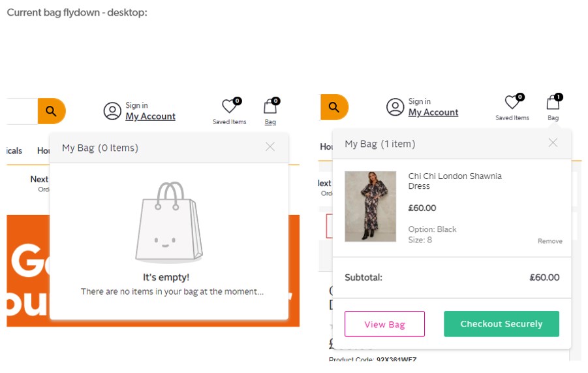This screenshot has height=373, width=588.
Task: Open the Chi Chi London Shawnia Dress link
Action: point(455,181)
